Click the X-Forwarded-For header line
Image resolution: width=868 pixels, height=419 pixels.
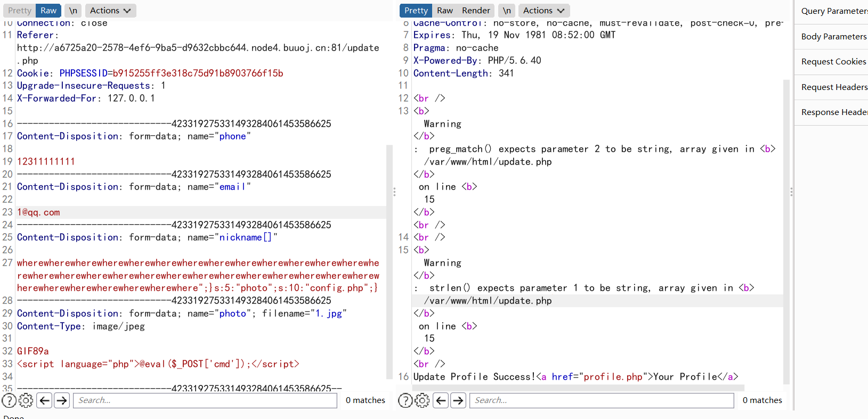tap(86, 98)
